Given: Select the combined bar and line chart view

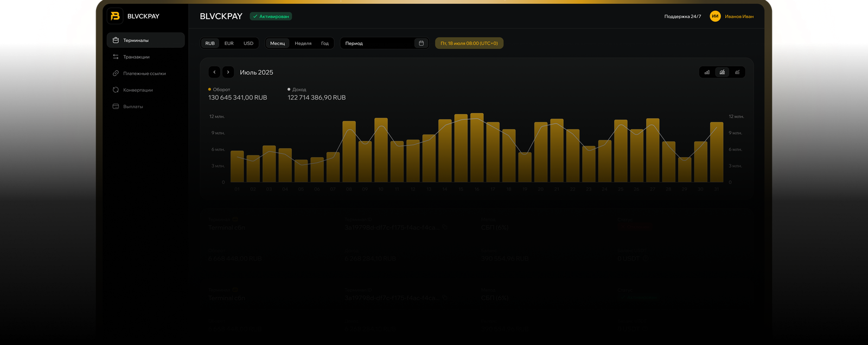Looking at the screenshot, I should (722, 72).
